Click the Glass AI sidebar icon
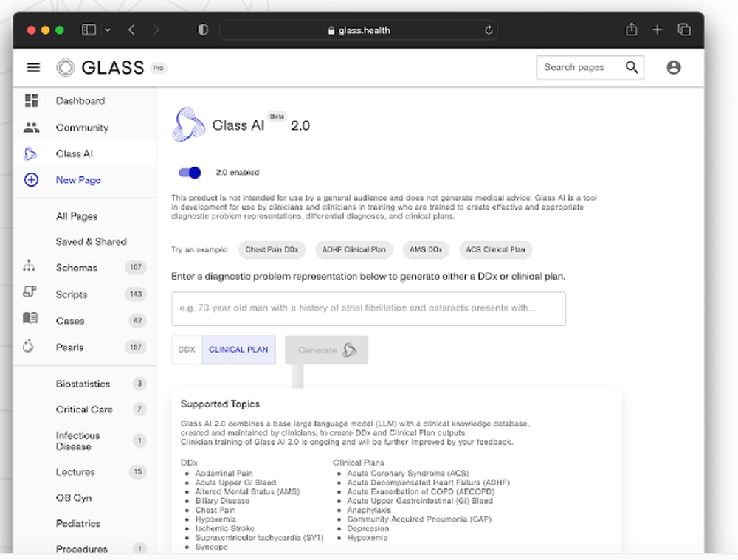The width and height of the screenshot is (738, 560). [30, 154]
